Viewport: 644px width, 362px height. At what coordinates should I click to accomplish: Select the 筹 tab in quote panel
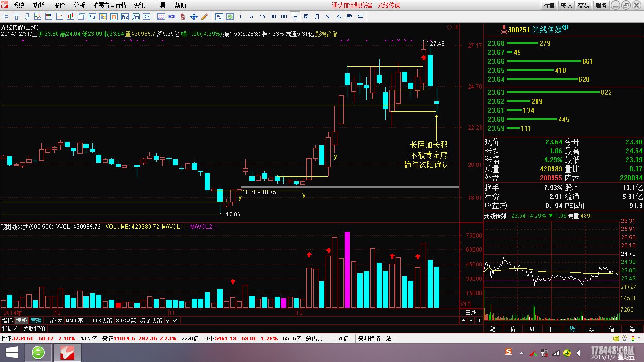(632, 329)
